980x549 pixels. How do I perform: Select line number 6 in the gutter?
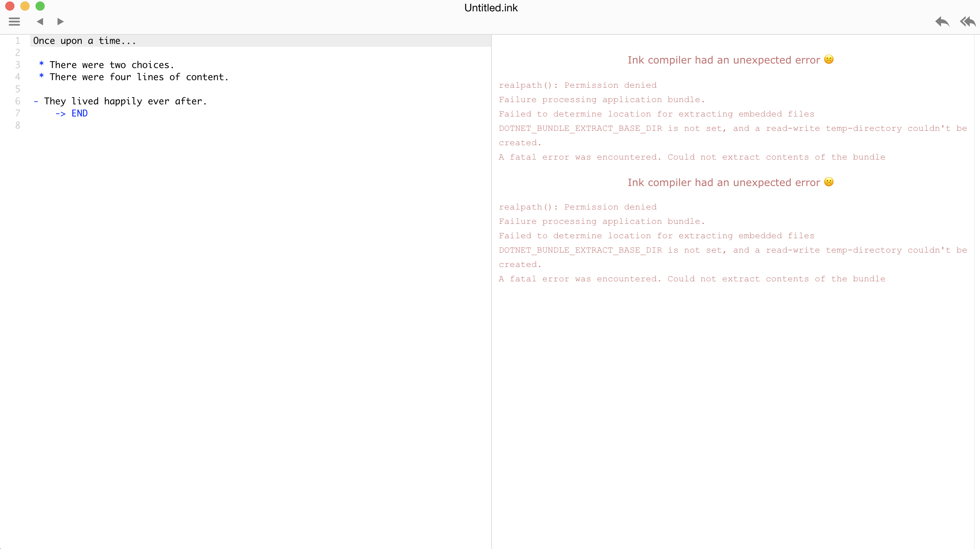(17, 101)
